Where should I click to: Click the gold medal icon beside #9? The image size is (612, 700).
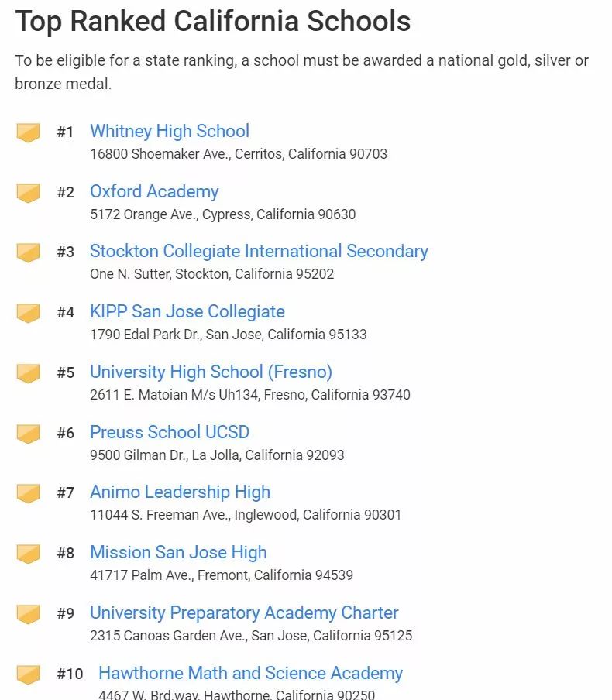click(x=28, y=614)
